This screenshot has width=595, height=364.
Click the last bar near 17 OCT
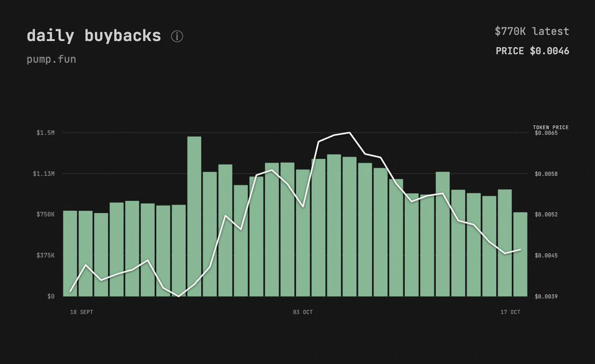tap(520, 254)
